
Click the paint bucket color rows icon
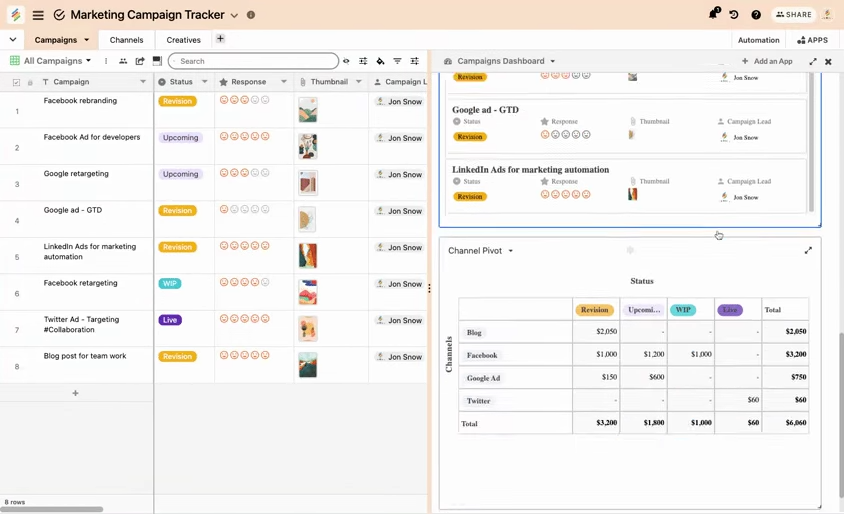click(380, 61)
